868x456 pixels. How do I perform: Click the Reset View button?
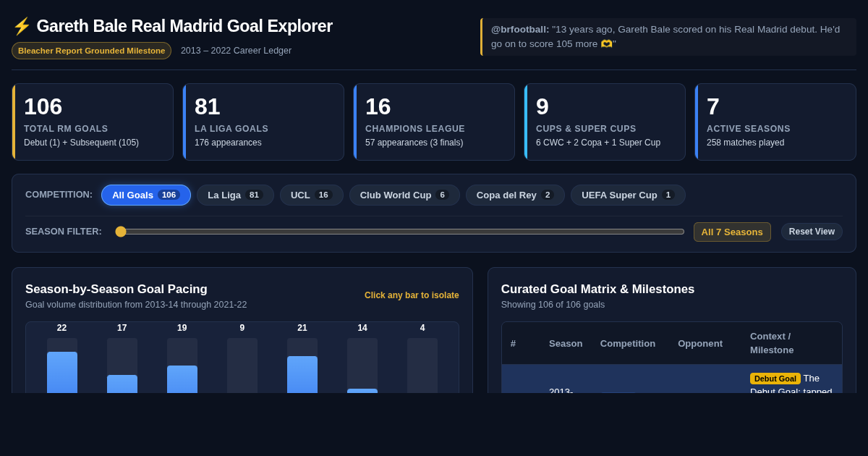point(812,232)
